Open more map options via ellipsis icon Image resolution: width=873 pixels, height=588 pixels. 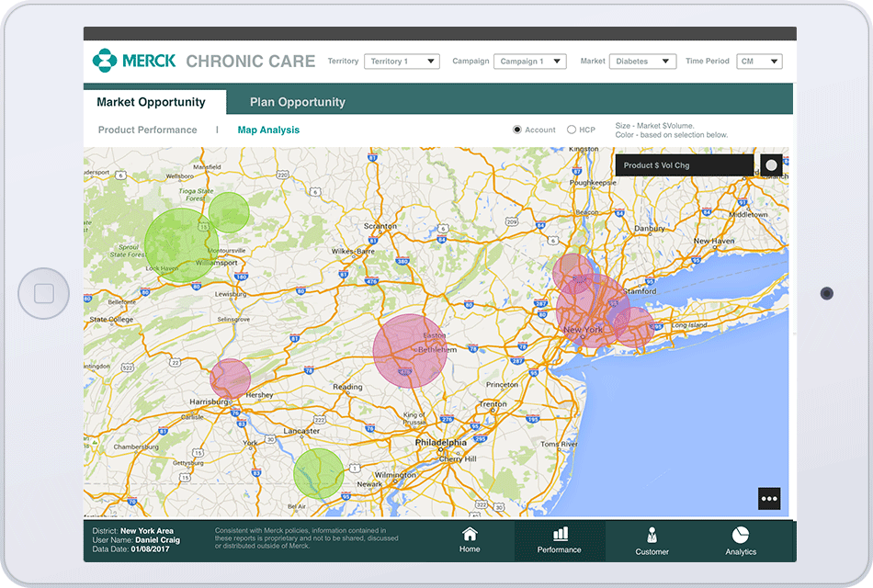point(768,498)
